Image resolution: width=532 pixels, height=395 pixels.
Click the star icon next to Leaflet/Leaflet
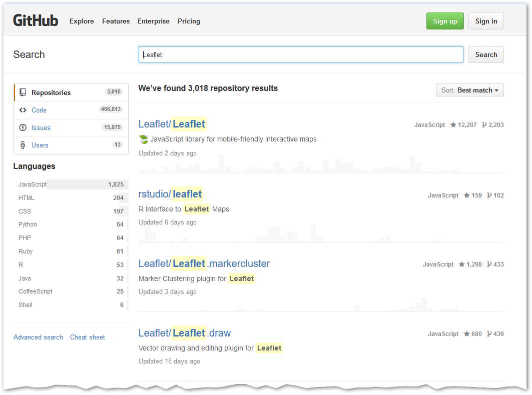452,124
